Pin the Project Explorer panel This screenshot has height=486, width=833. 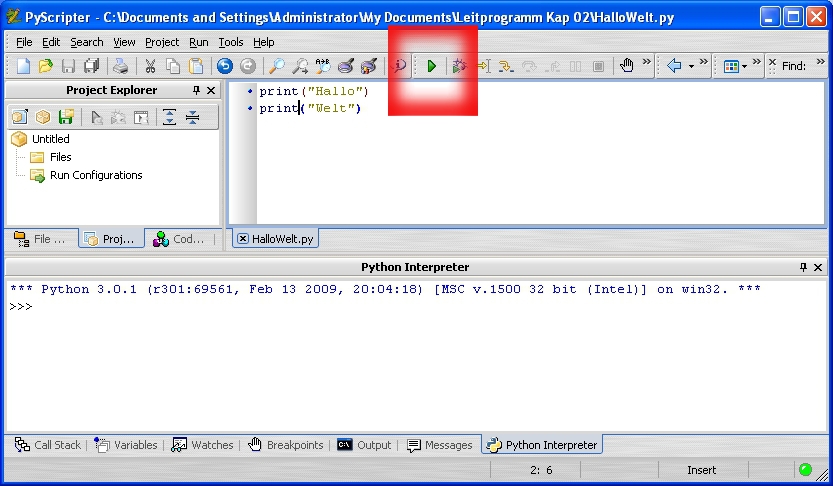197,91
